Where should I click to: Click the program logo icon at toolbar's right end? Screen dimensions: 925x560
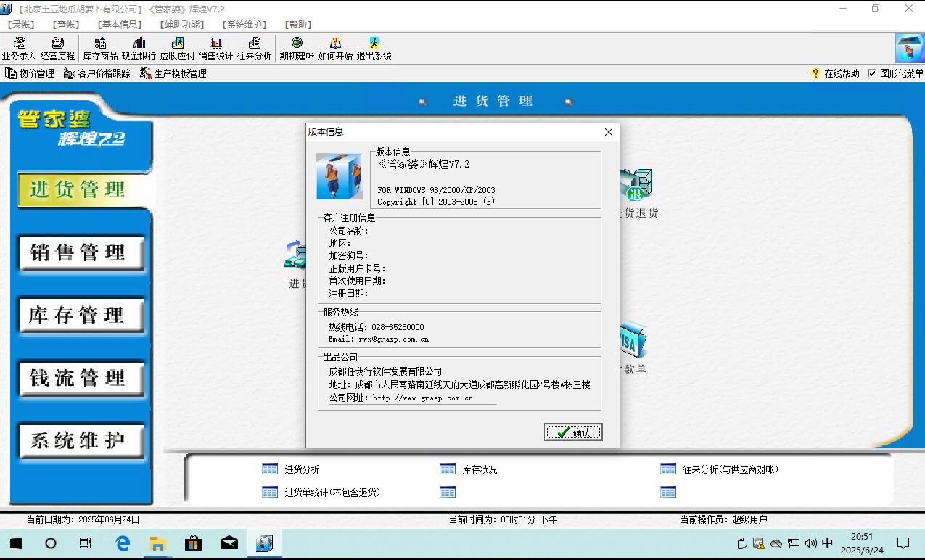pyautogui.click(x=909, y=49)
